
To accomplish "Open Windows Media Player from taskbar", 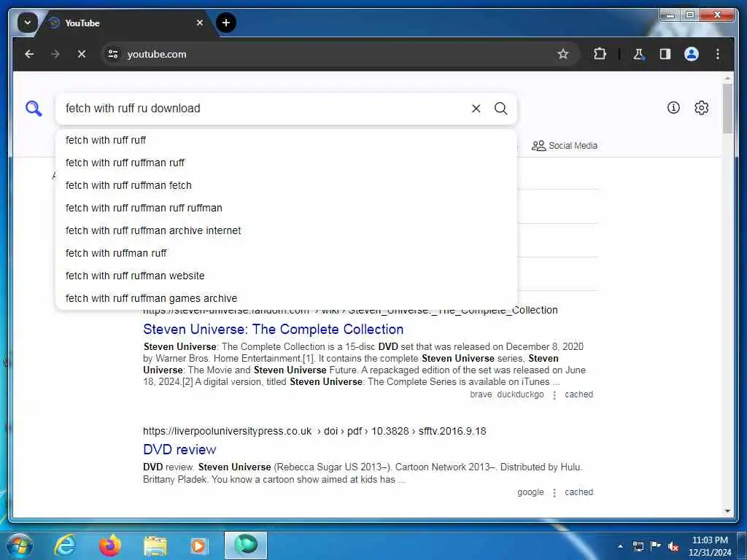I will 199,545.
